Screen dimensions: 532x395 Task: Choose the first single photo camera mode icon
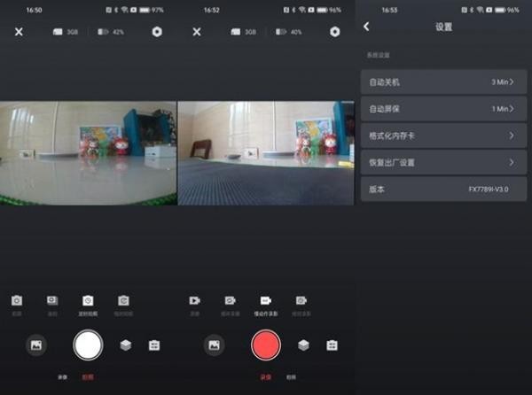point(16,301)
